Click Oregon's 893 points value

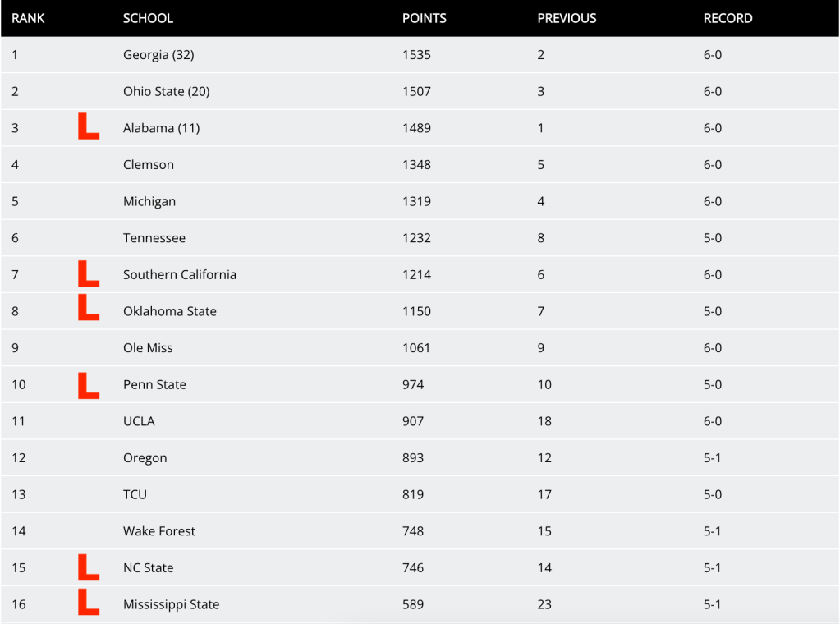tap(413, 457)
